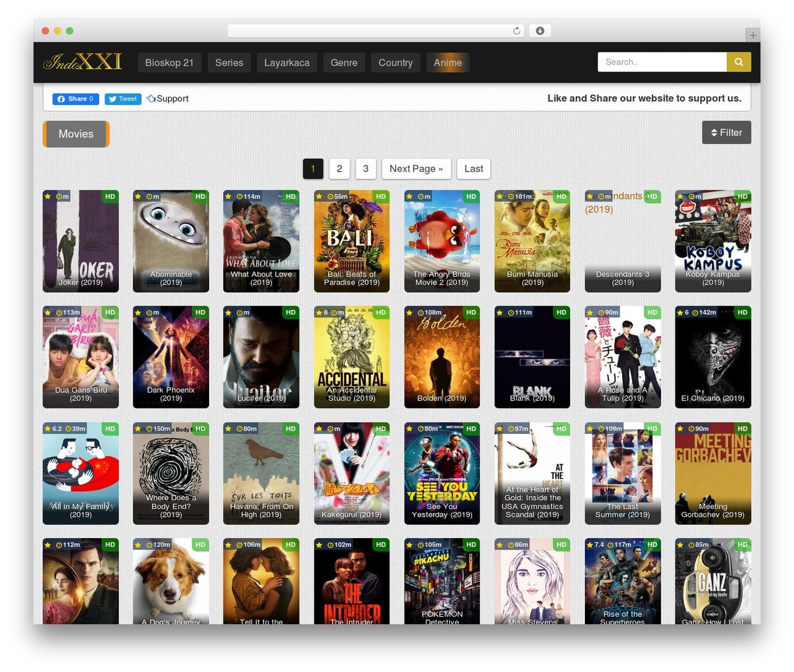Open Joker (2019) movie poster
794x672 pixels.
tap(81, 241)
